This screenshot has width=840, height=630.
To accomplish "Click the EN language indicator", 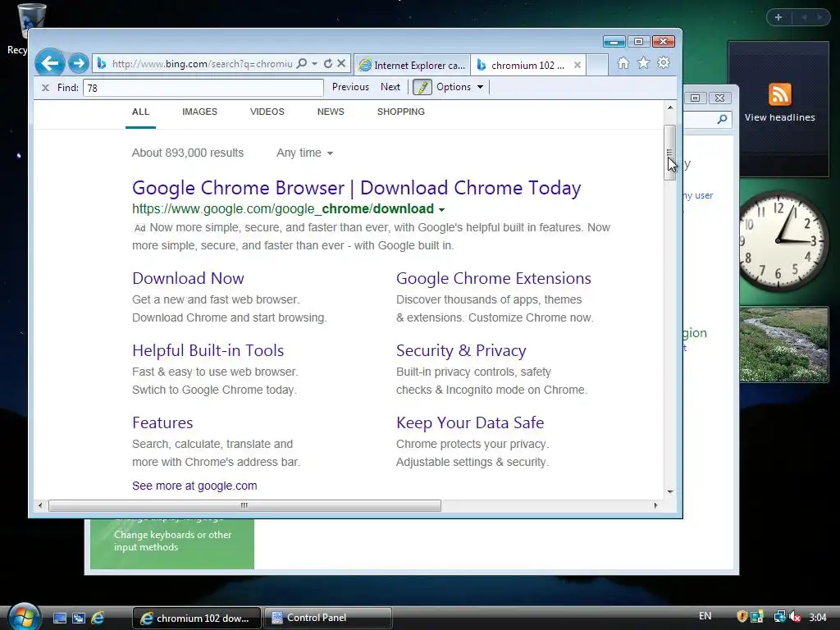I will click(705, 616).
